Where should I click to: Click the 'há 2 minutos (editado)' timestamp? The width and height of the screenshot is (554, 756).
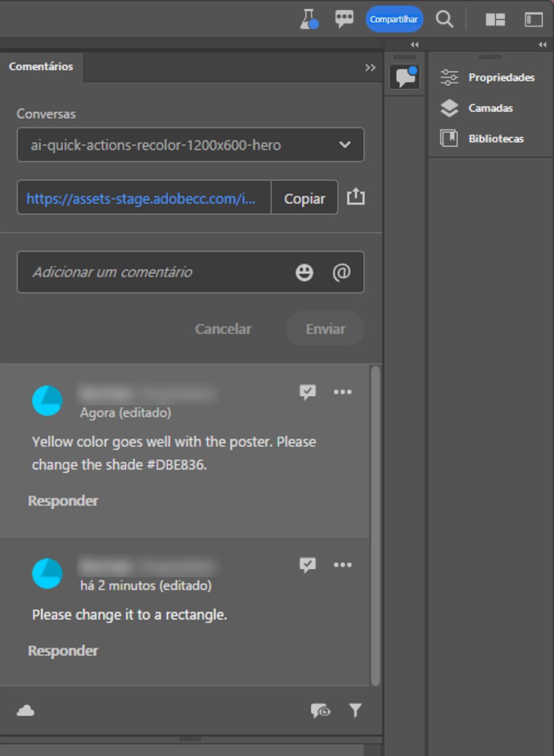click(146, 586)
